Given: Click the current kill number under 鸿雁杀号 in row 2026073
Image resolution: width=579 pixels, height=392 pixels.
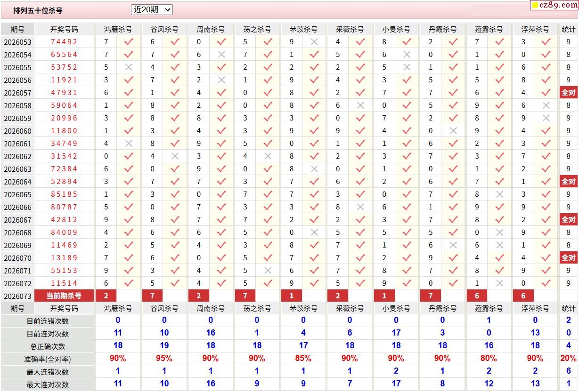Looking at the screenshot, I should [106, 296].
